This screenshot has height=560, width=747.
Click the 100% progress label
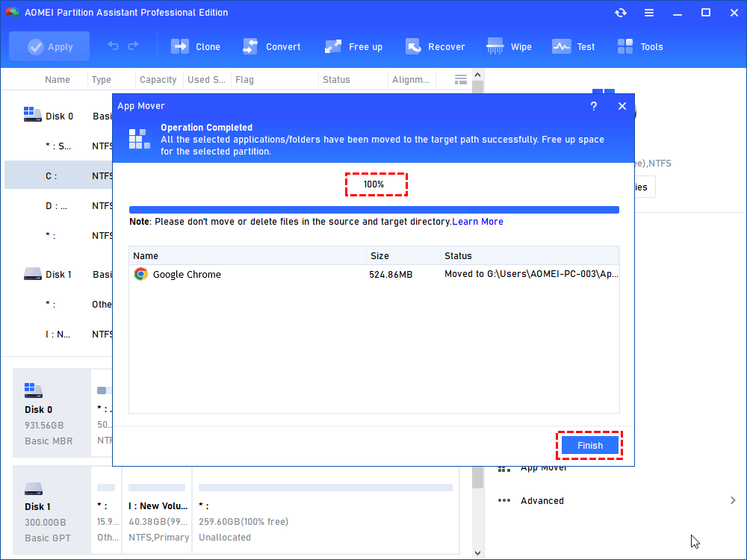point(374,184)
